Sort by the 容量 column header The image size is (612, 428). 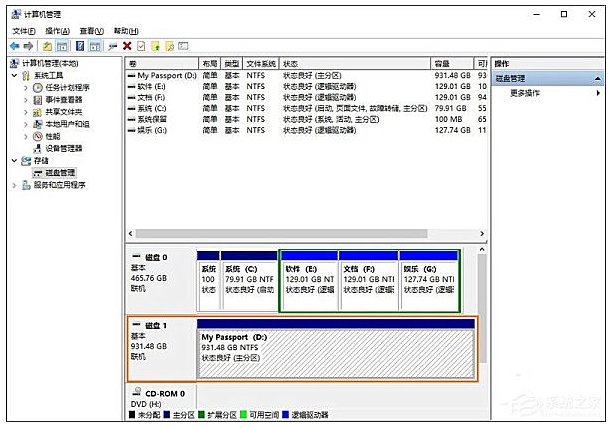tap(452, 64)
